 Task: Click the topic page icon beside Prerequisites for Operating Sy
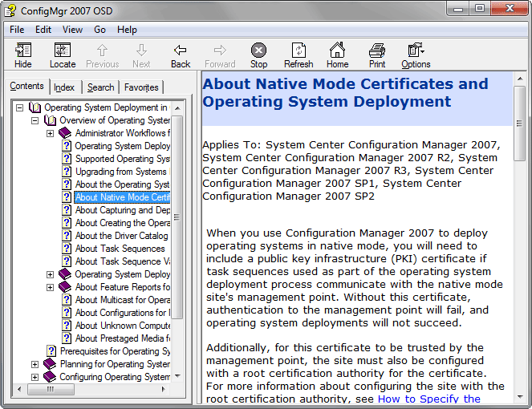coord(51,351)
